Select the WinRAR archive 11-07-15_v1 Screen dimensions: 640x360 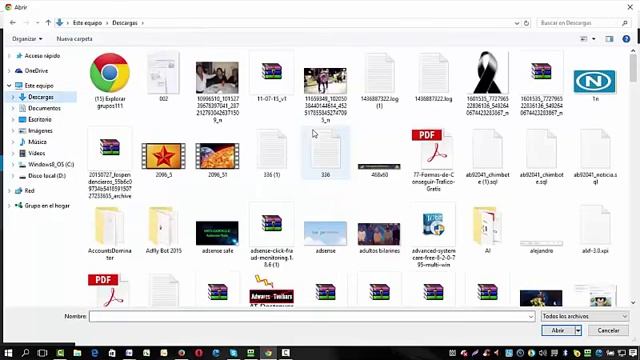coord(271,77)
